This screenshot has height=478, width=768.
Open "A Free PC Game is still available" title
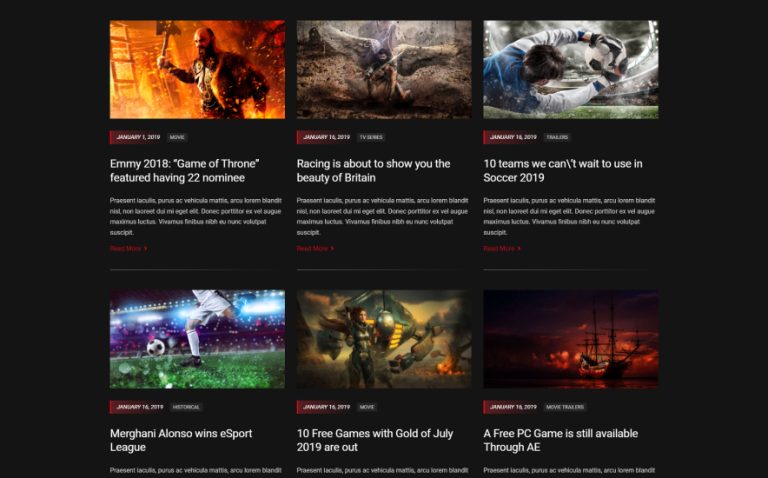pyautogui.click(x=560, y=440)
